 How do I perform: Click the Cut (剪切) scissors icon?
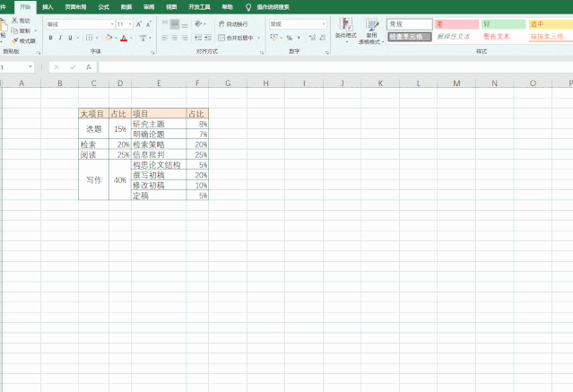(x=15, y=20)
